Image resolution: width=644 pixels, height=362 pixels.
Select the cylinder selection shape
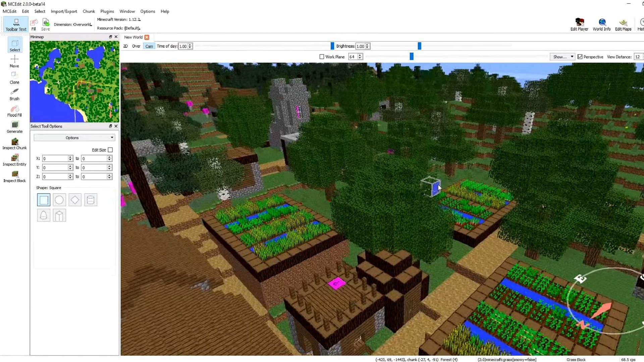click(91, 200)
